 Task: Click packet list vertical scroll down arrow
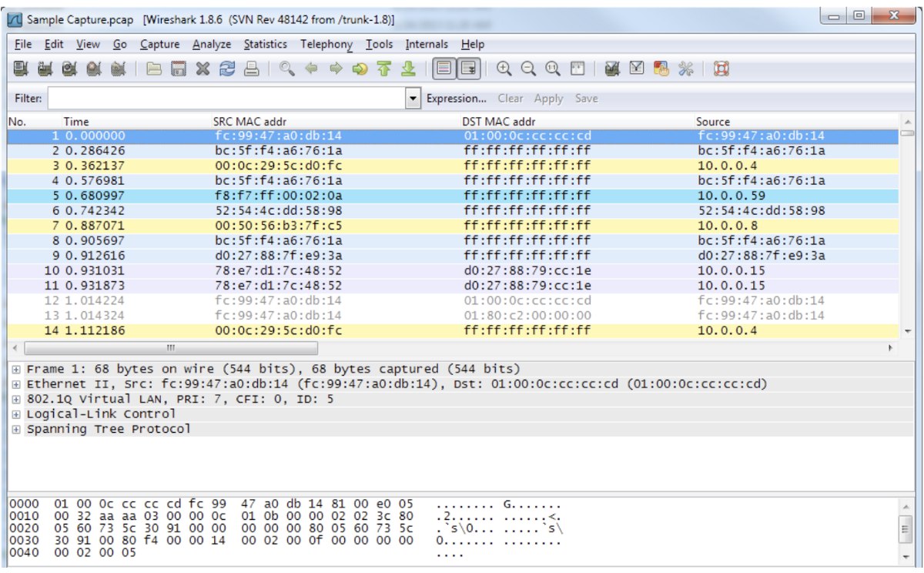[x=906, y=331]
